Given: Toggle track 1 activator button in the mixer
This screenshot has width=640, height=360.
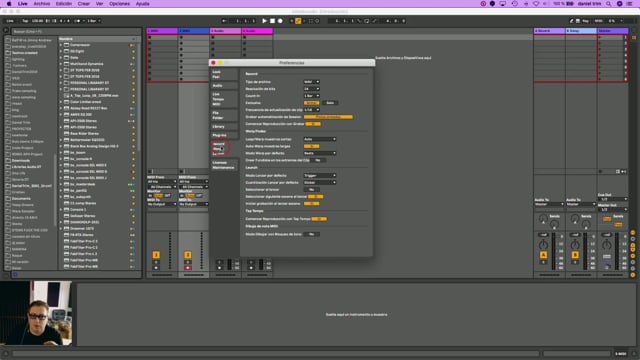Looking at the screenshot, I should [x=156, y=255].
